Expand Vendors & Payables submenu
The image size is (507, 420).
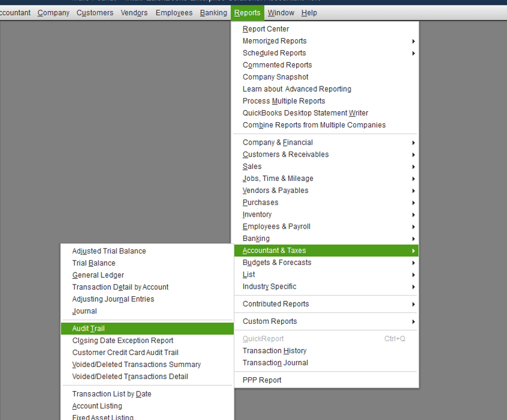pyautogui.click(x=326, y=191)
